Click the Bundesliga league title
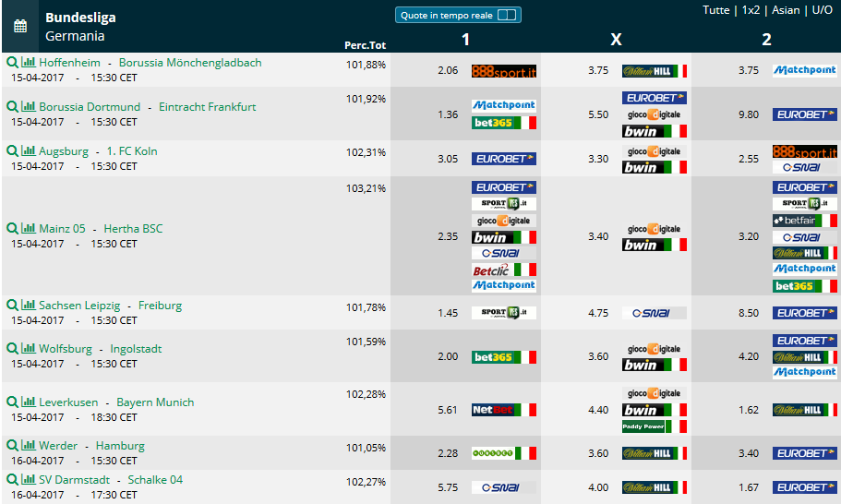Viewport: 841px width, 504px height. (x=80, y=18)
